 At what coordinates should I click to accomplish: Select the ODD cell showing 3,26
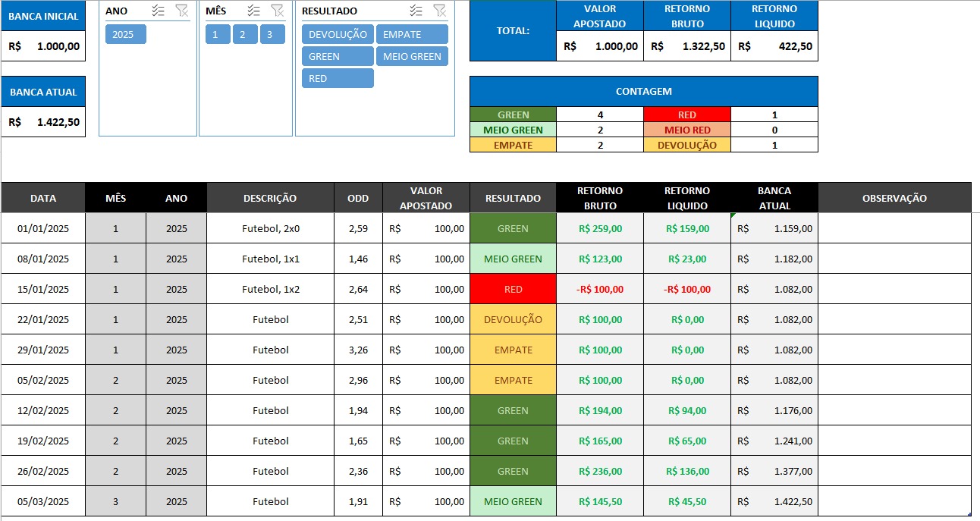pyautogui.click(x=358, y=350)
